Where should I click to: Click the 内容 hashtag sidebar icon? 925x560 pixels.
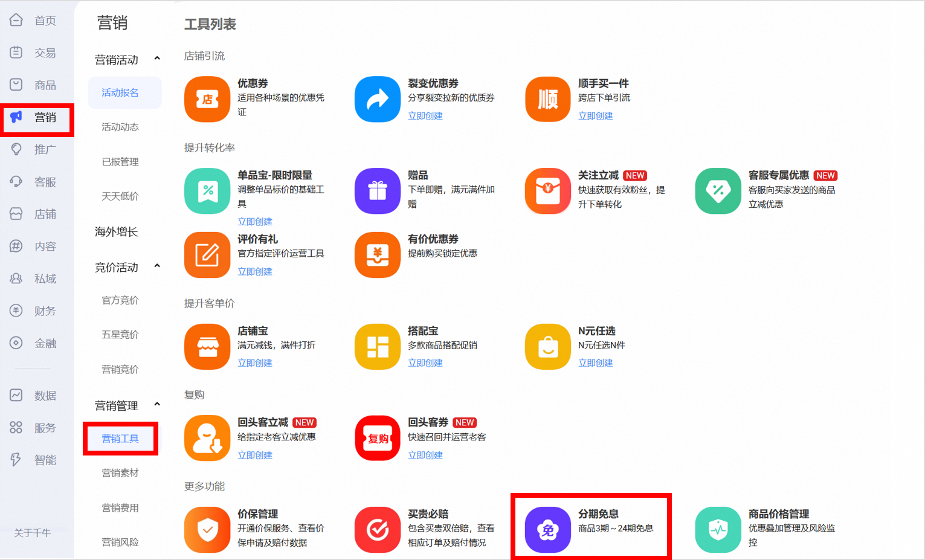tap(16, 246)
